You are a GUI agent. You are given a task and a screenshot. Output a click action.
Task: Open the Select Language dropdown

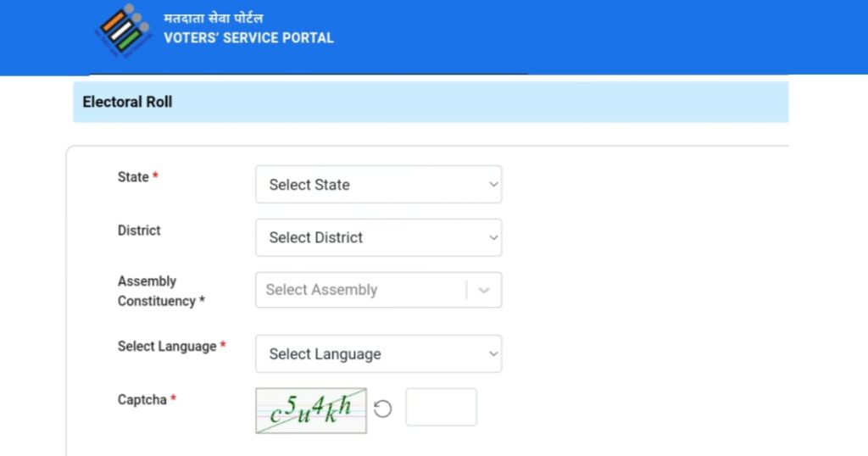(378, 354)
